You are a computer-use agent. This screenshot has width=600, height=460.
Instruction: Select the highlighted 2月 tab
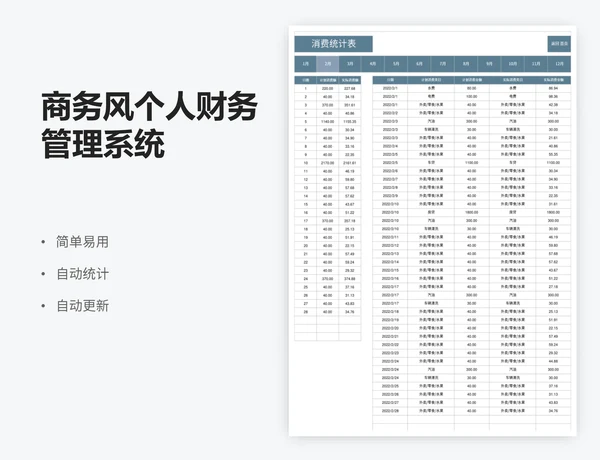click(328, 64)
